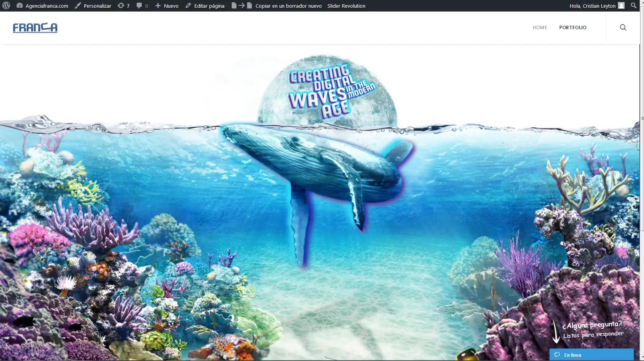
Task: Open the Agenciafranca.com site menu
Action: pos(42,6)
